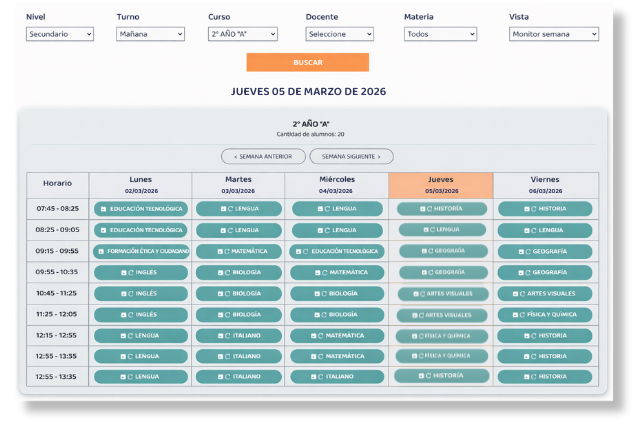The image size is (635, 423).
Task: Open the Curso dropdown showing 2° AÑO "A"
Action: coord(242,34)
